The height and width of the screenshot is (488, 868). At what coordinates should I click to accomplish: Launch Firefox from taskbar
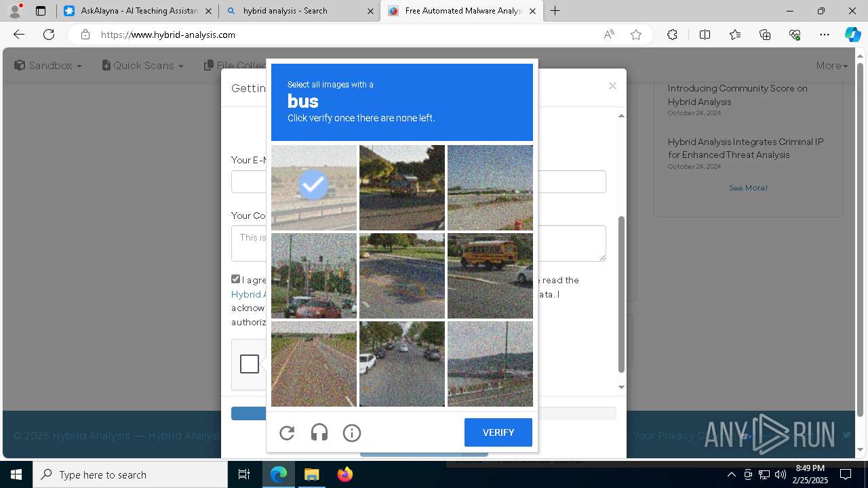[344, 474]
